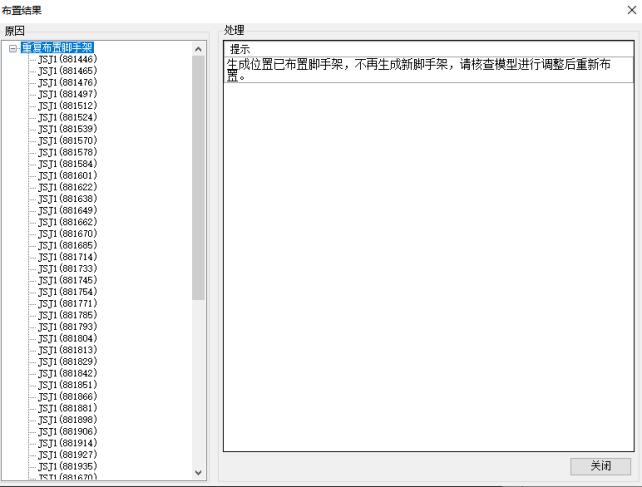Click the 关闭 button
The image size is (642, 487).
[x=600, y=466]
